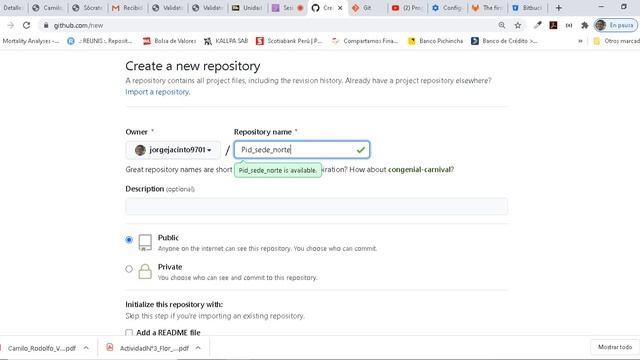Switch to the Config tab

(447, 8)
